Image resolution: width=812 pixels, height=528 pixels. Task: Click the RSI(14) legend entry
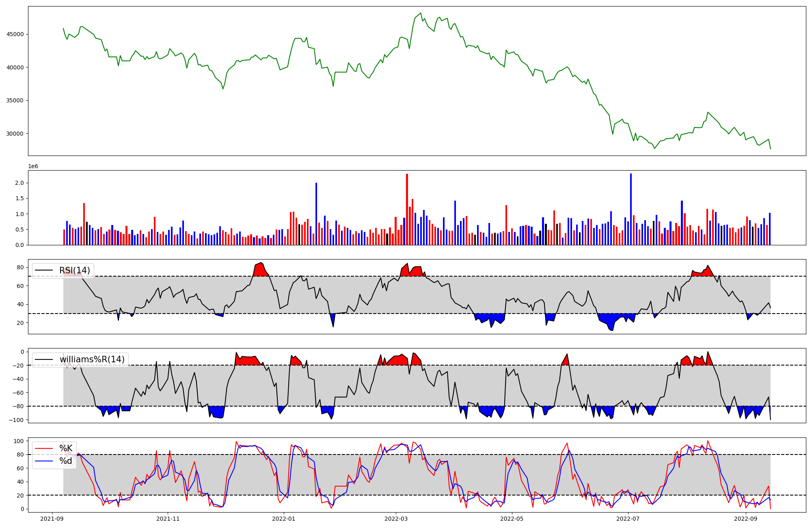(x=74, y=270)
